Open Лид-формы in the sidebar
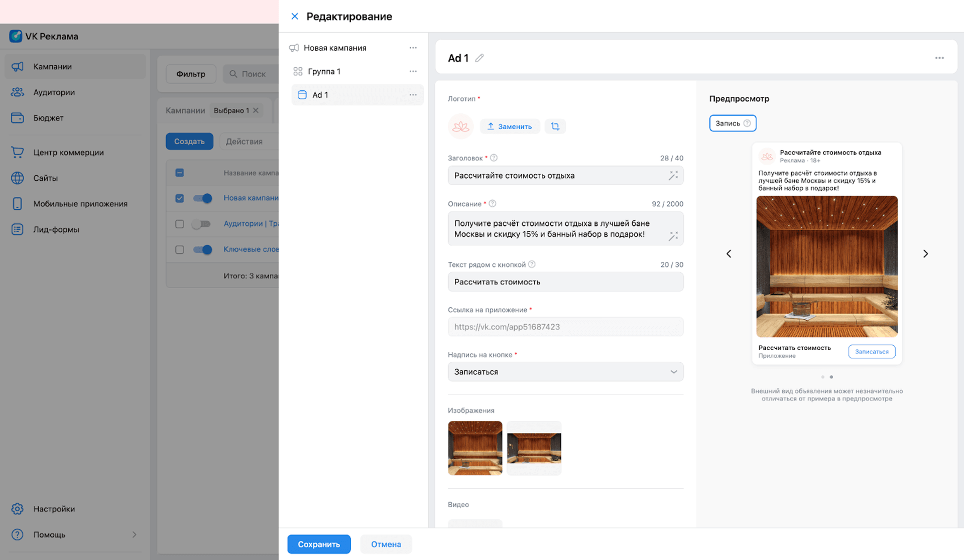The image size is (964, 560). coord(56,229)
